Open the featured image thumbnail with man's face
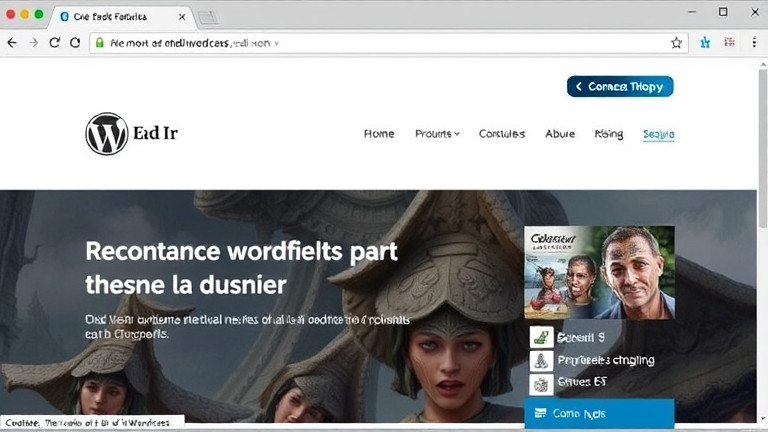The height and width of the screenshot is (432, 768). coord(600,273)
